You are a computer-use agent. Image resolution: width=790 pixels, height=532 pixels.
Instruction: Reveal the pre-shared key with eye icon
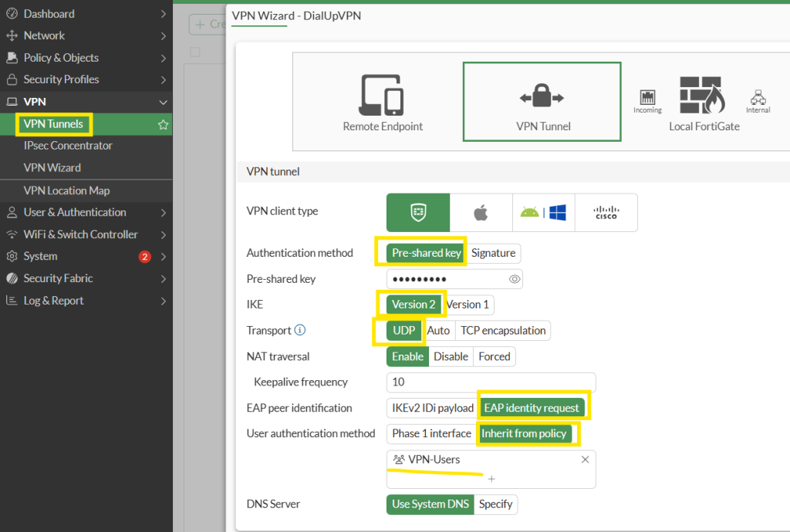tap(515, 279)
